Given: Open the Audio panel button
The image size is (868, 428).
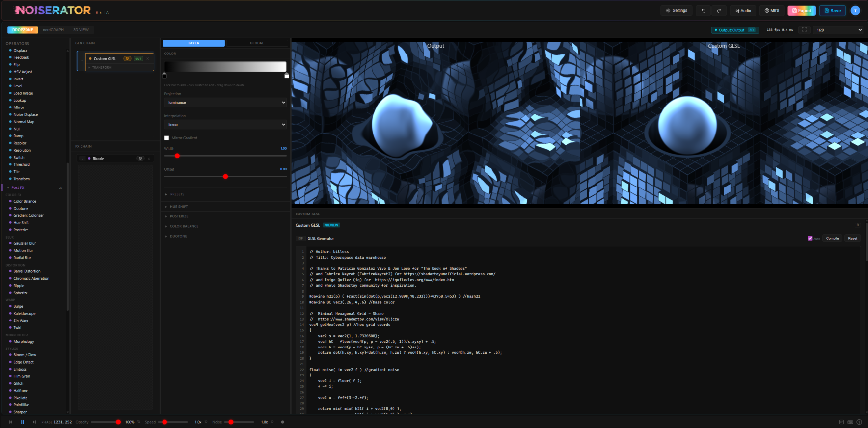Looking at the screenshot, I should [x=743, y=11].
